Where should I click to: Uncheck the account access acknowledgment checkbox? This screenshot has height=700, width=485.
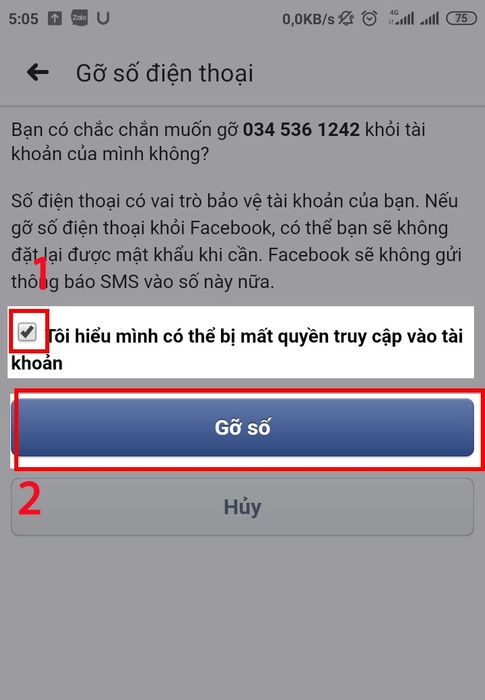(27, 332)
